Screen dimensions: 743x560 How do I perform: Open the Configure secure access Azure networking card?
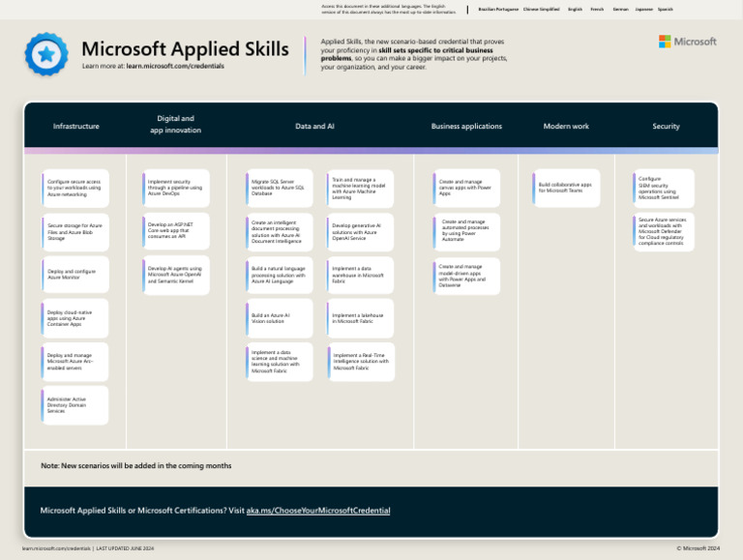click(x=74, y=188)
